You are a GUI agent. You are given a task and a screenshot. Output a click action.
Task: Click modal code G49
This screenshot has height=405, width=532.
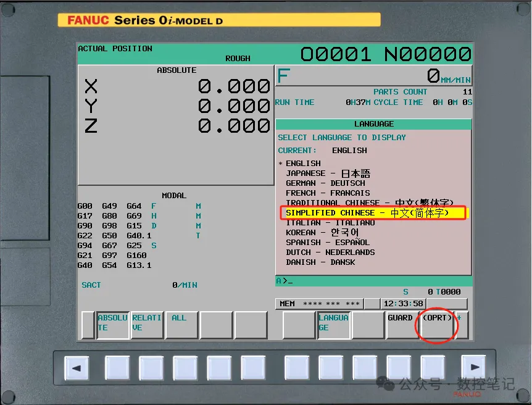click(x=109, y=206)
